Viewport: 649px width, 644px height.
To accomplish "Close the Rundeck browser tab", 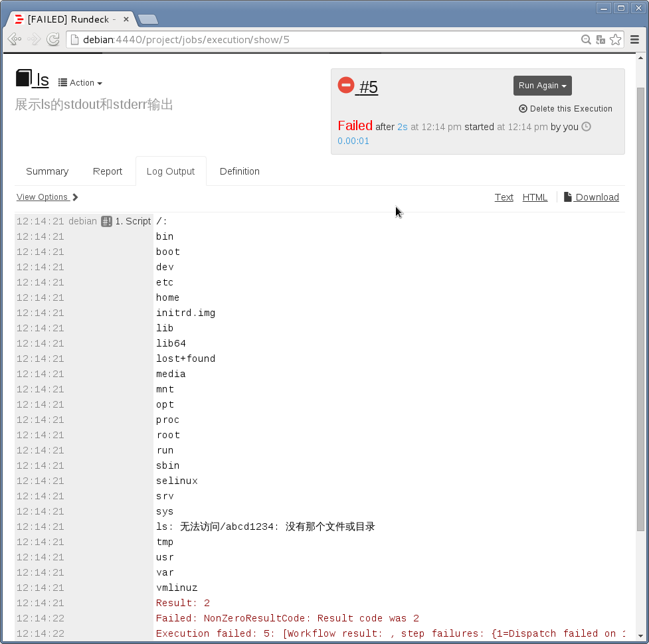I will [126, 19].
